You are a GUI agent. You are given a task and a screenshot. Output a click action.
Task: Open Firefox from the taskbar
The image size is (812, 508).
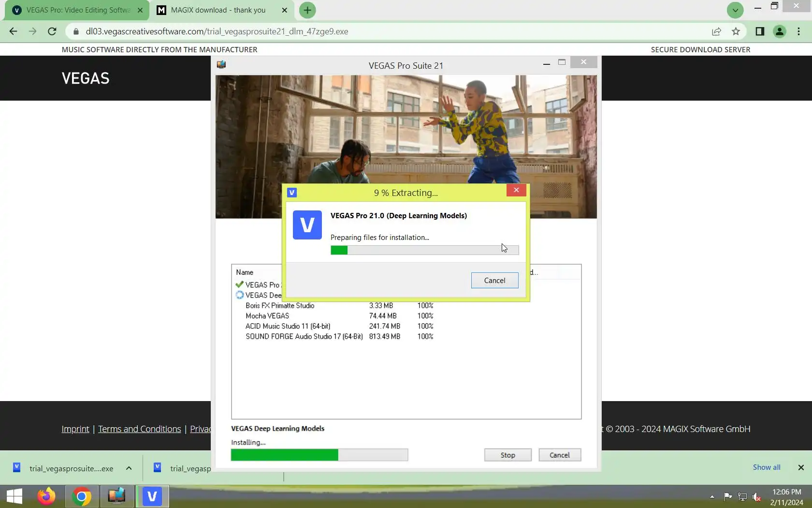pyautogui.click(x=46, y=496)
